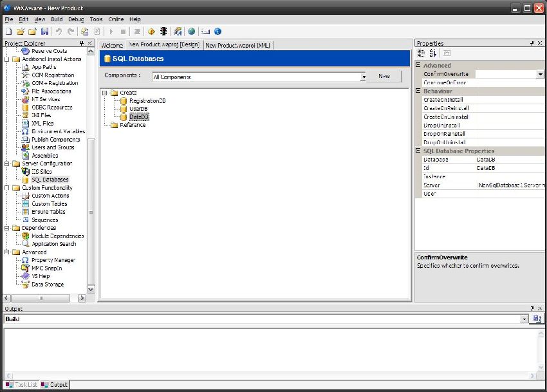Open the Debug menu
The height and width of the screenshot is (392, 547).
pos(76,19)
